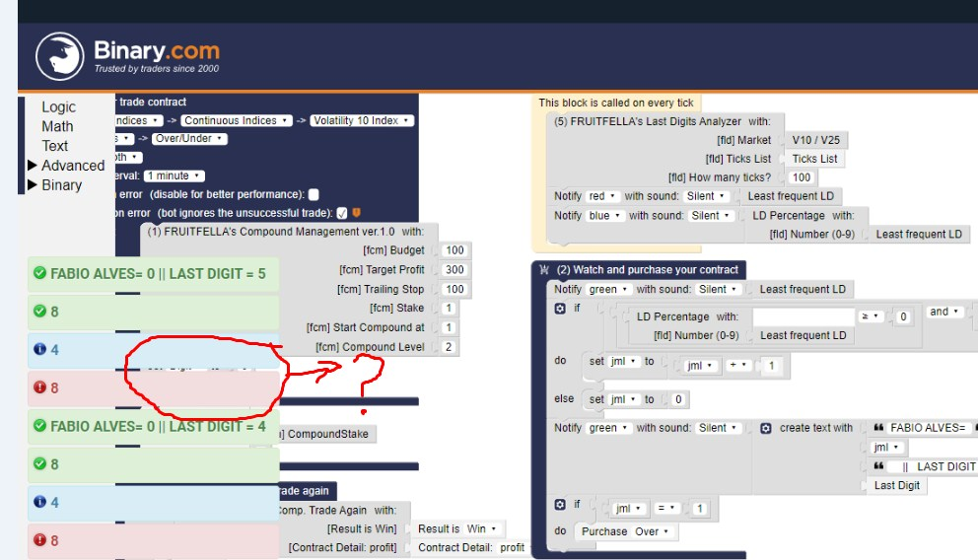Click the gear icon on create text with block
Image resolution: width=978 pixels, height=560 pixels.
tap(766, 429)
